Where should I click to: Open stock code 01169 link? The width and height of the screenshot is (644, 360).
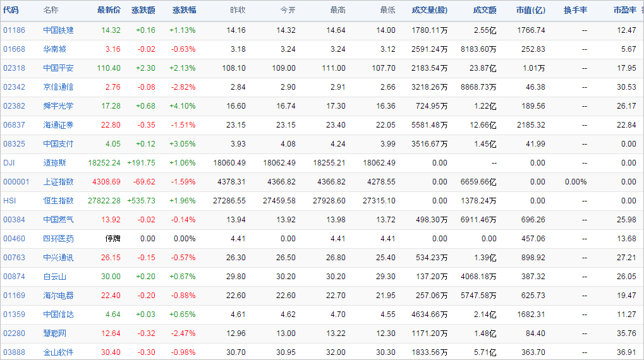click(x=14, y=296)
